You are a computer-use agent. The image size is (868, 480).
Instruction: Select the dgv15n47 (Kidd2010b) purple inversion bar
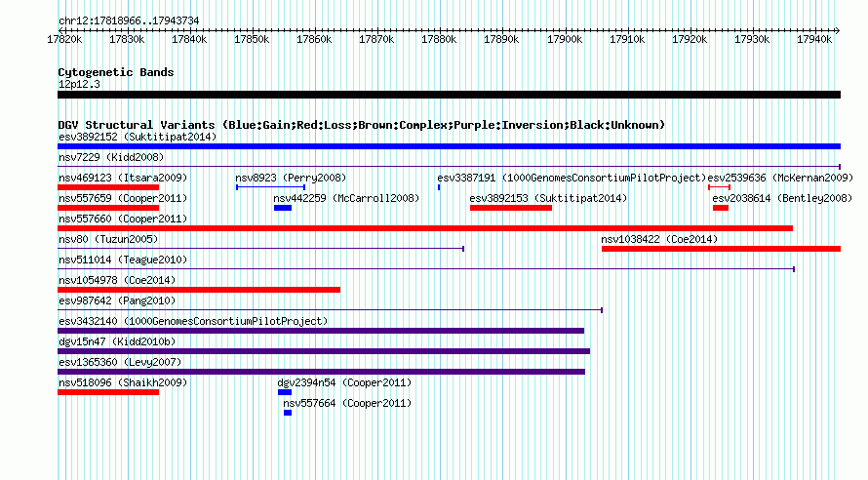(324, 351)
